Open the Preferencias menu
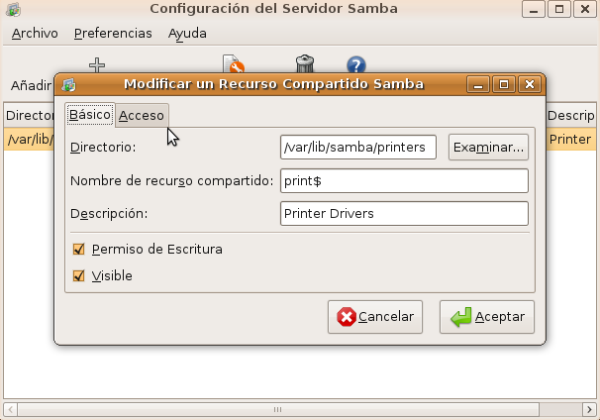Viewport: 600px width, 420px height. pos(113,33)
